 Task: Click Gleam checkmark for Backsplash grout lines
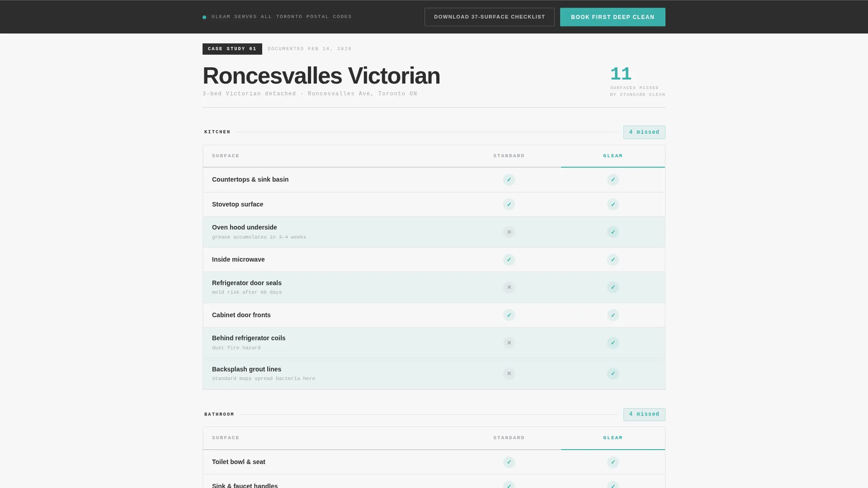click(x=613, y=374)
